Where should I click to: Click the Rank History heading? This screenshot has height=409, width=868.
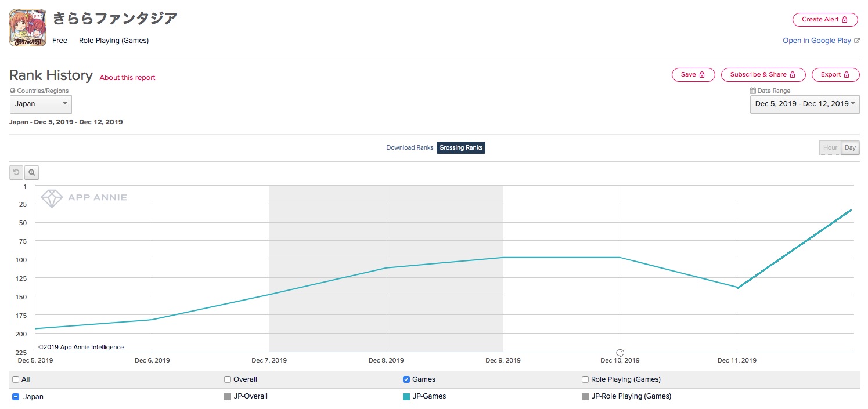(51, 75)
